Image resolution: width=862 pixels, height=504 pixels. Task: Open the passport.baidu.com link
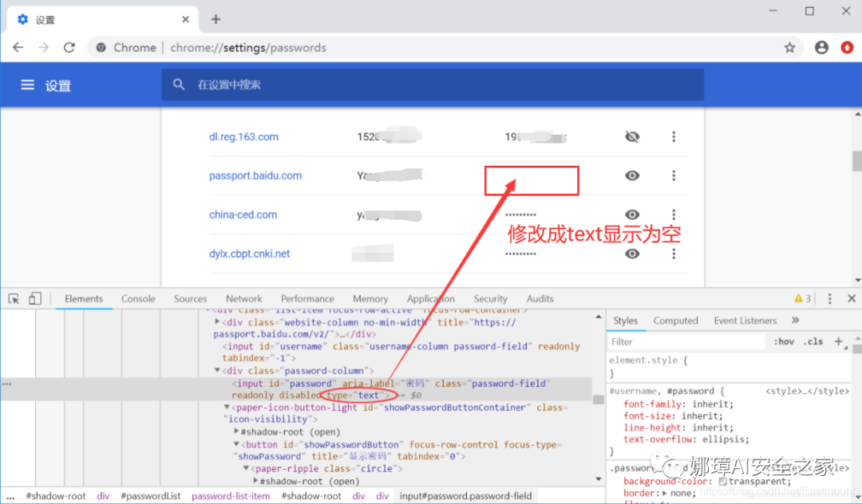[255, 175]
